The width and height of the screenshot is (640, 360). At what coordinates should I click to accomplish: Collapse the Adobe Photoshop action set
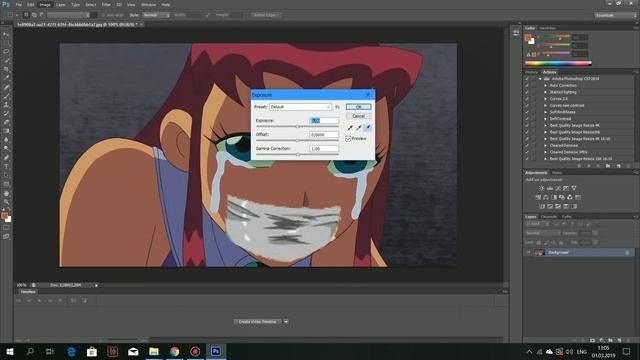(540, 79)
